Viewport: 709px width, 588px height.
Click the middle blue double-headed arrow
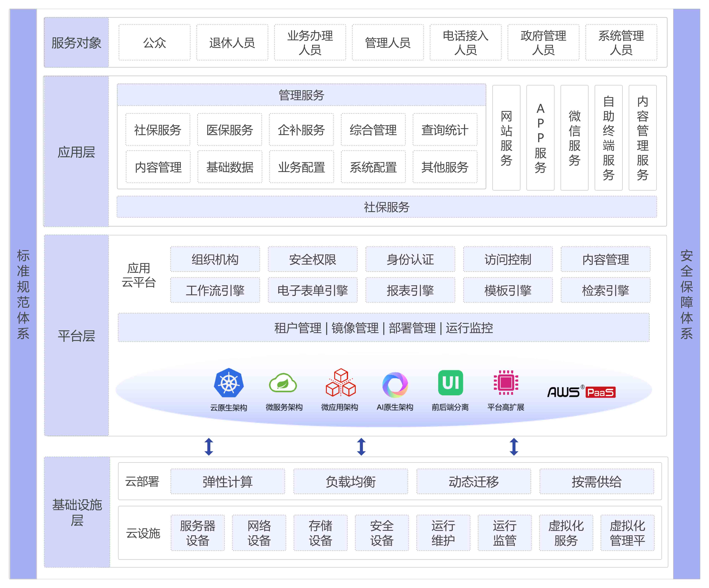(361, 447)
